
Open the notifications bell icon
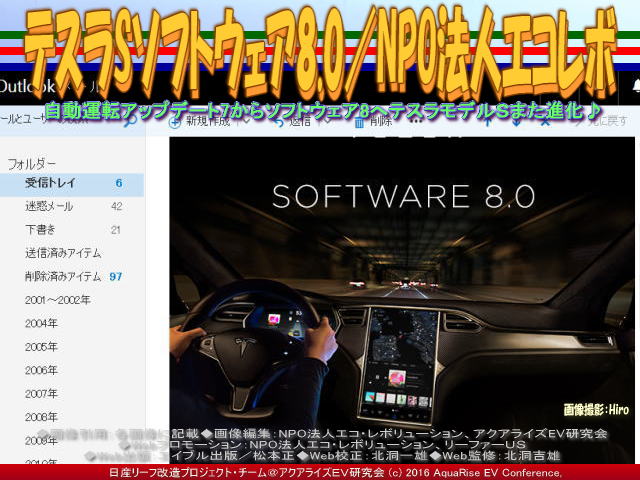[x=636, y=86]
